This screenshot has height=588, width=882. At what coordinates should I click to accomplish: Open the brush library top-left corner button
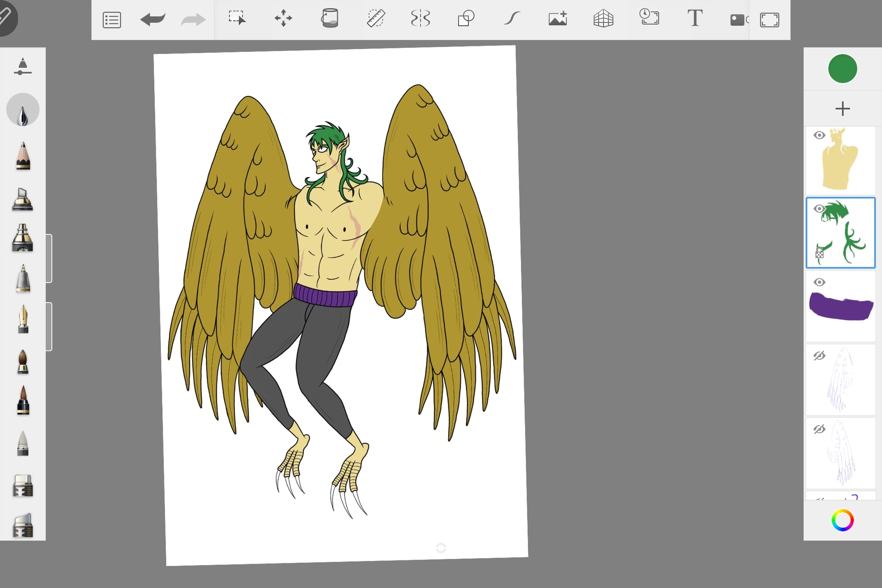[7, 16]
